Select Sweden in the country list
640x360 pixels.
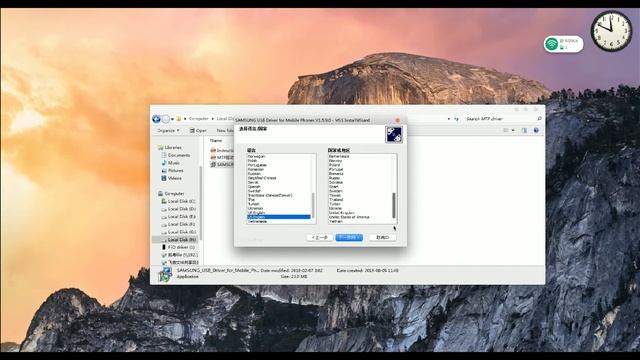point(336,191)
